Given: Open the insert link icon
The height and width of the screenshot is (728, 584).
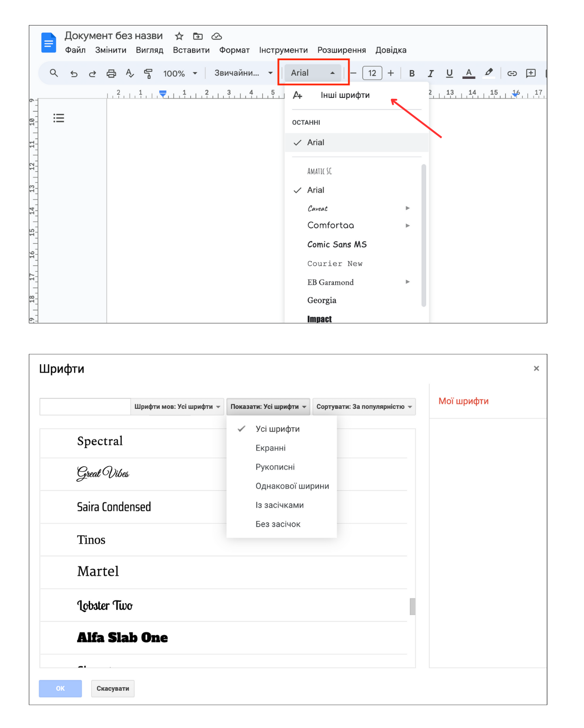Looking at the screenshot, I should click(512, 73).
